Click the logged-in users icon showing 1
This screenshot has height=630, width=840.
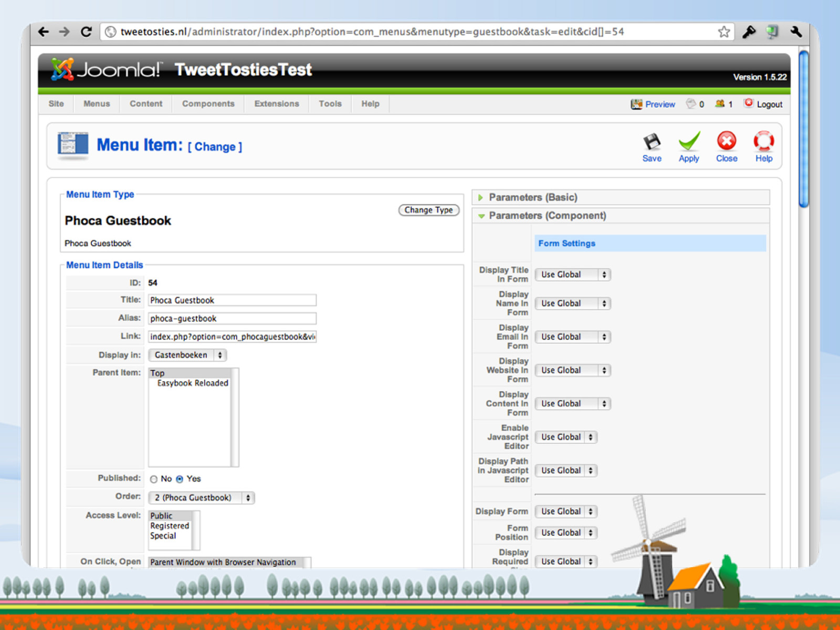click(x=720, y=103)
